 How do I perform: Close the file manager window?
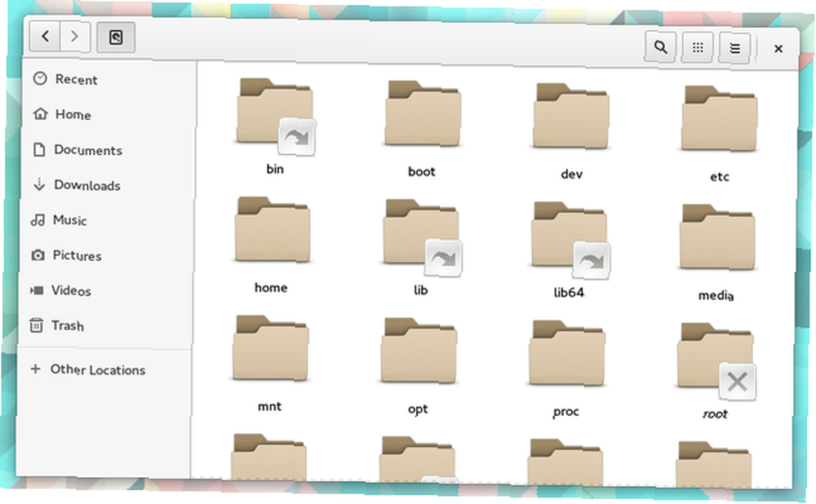tap(778, 49)
